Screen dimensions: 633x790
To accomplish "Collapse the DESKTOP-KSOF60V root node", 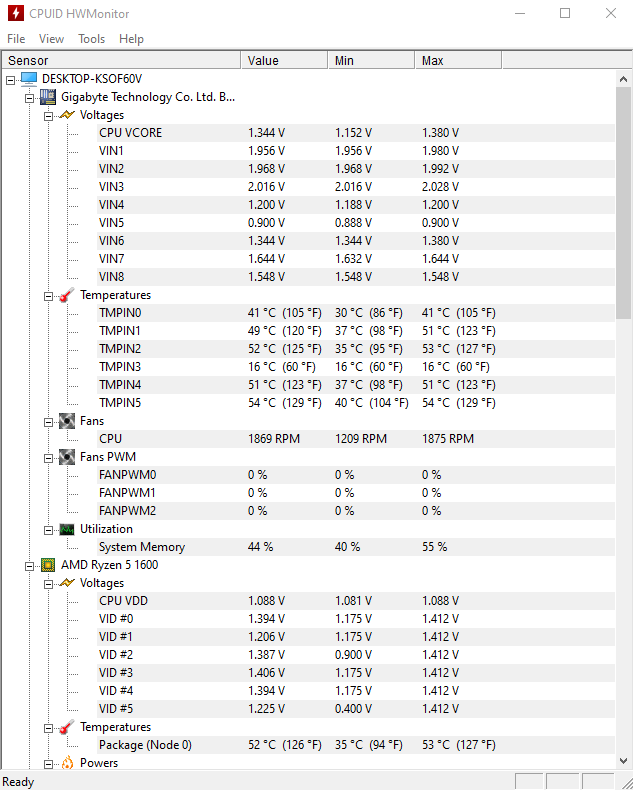I will (x=10, y=80).
